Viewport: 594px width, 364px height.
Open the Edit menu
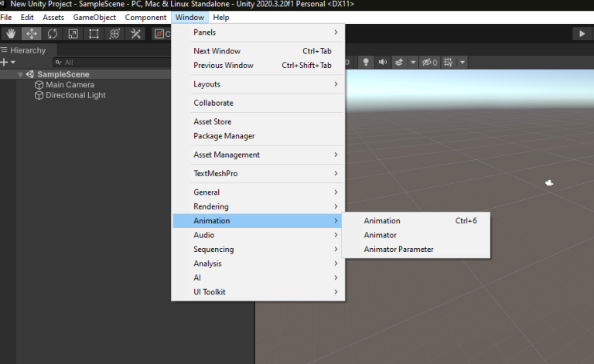click(27, 18)
